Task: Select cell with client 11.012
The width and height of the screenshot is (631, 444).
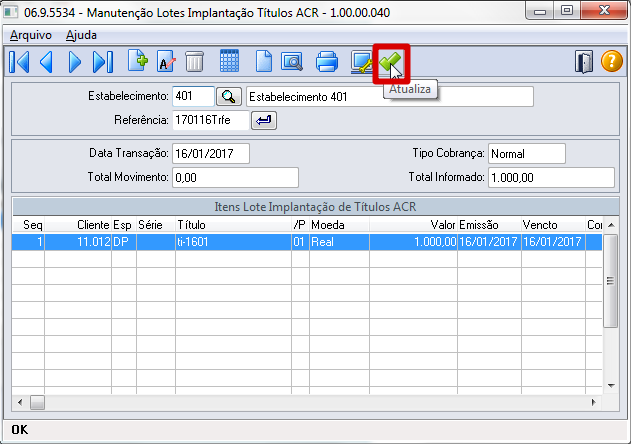Action: click(x=78, y=242)
